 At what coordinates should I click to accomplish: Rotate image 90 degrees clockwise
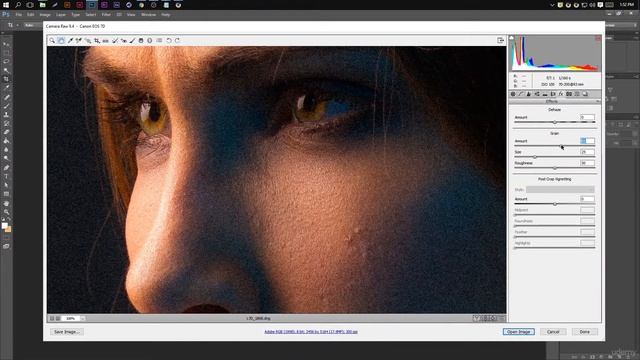[177, 40]
